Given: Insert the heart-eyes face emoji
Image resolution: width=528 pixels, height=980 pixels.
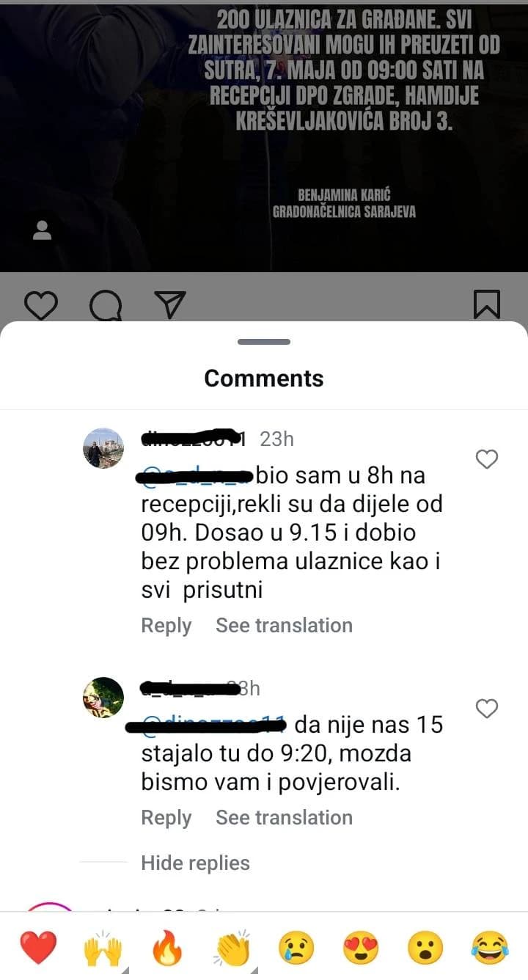Looking at the screenshot, I should pyautogui.click(x=361, y=948).
